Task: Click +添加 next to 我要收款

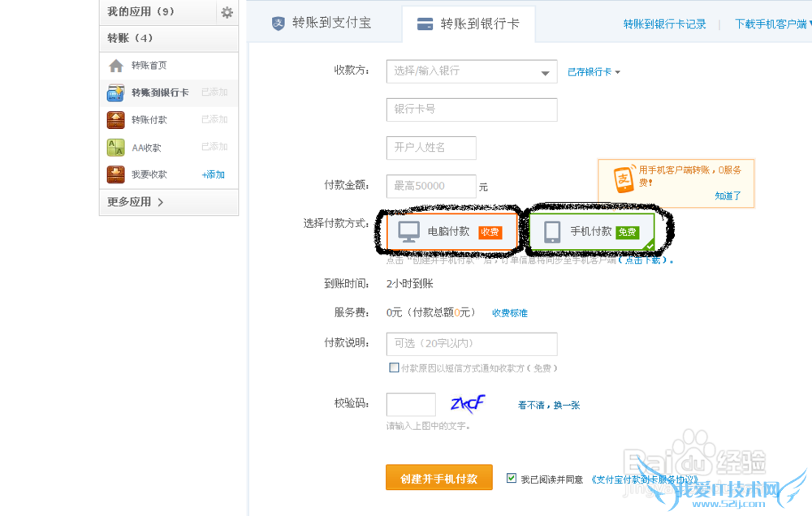Action: pyautogui.click(x=214, y=175)
